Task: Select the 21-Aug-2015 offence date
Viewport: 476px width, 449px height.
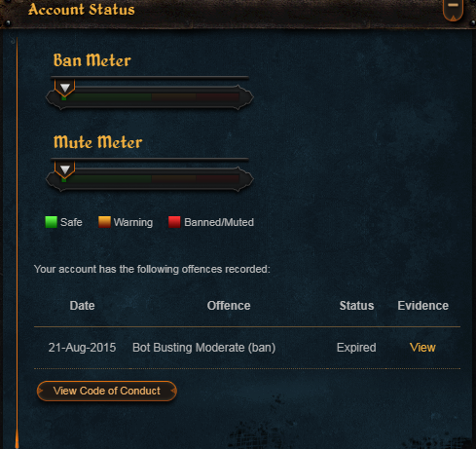Action: click(82, 348)
